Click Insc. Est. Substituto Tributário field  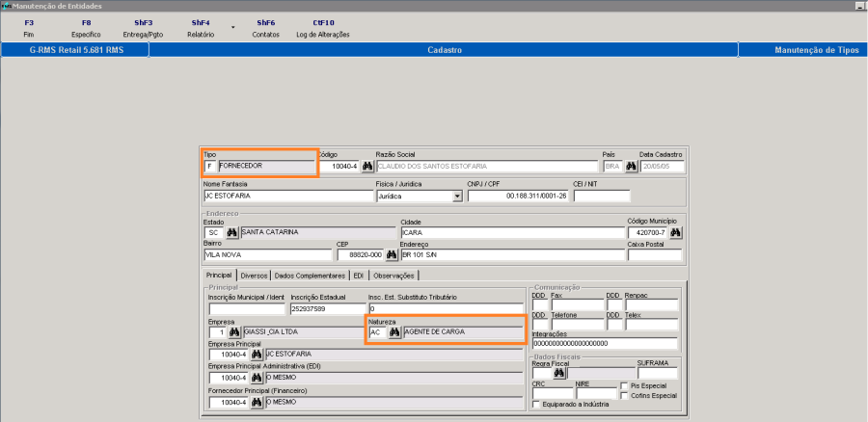click(x=446, y=308)
